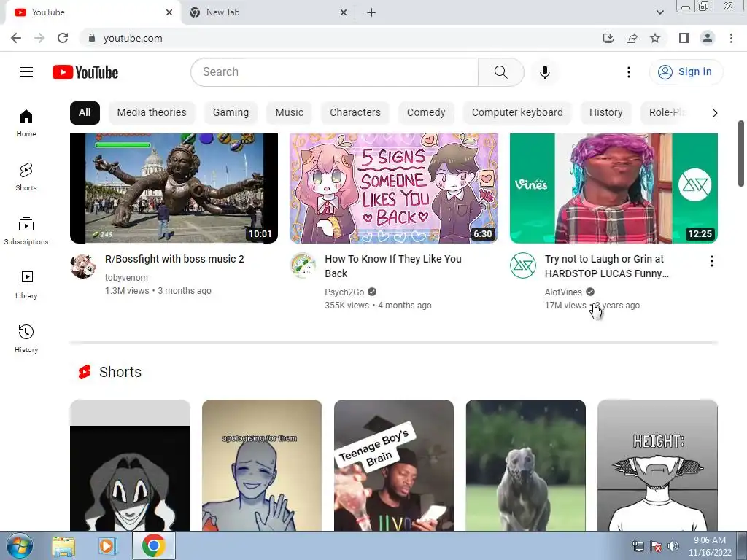The width and height of the screenshot is (747, 560).
Task: Click the search magnifier button
Action: (x=500, y=72)
